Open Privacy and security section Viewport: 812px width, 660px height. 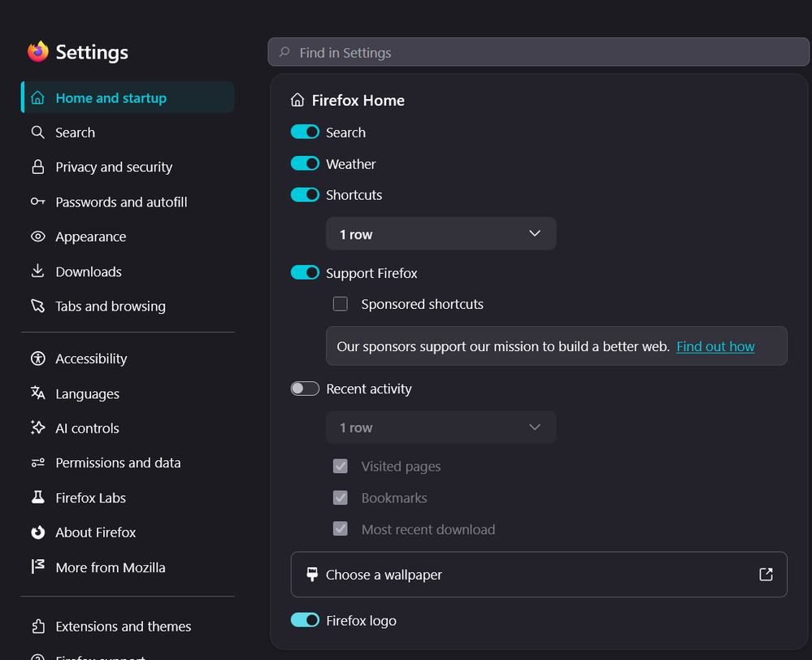(x=128, y=167)
